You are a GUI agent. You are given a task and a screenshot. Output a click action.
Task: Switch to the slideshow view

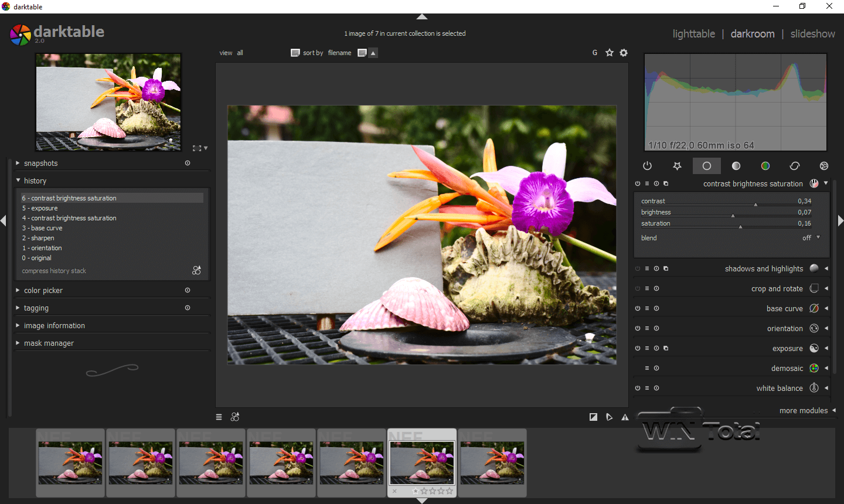coord(812,34)
